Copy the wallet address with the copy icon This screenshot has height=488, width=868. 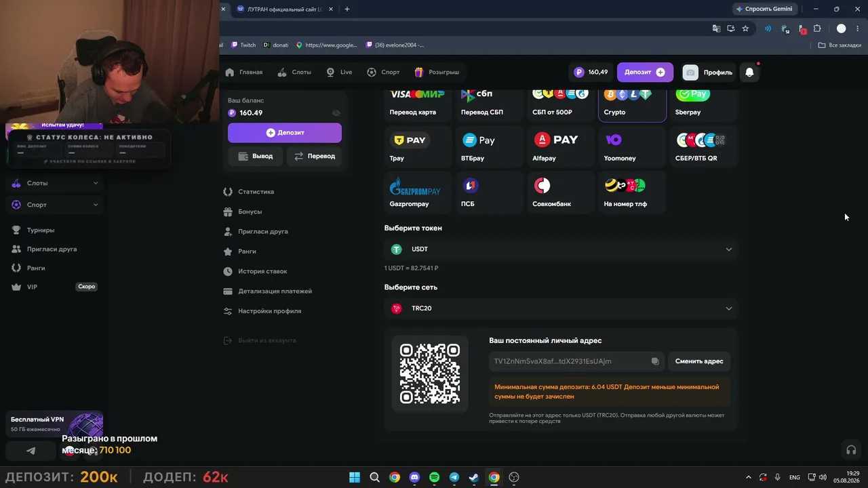[655, 361]
